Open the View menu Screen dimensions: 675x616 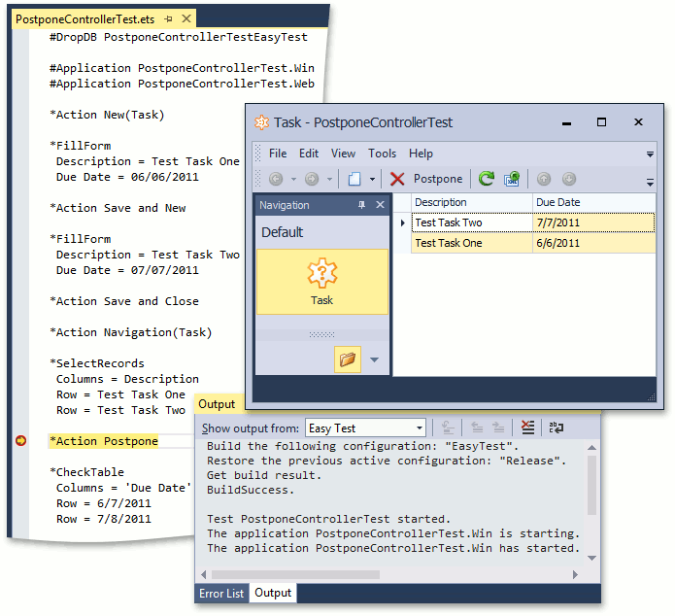click(343, 154)
